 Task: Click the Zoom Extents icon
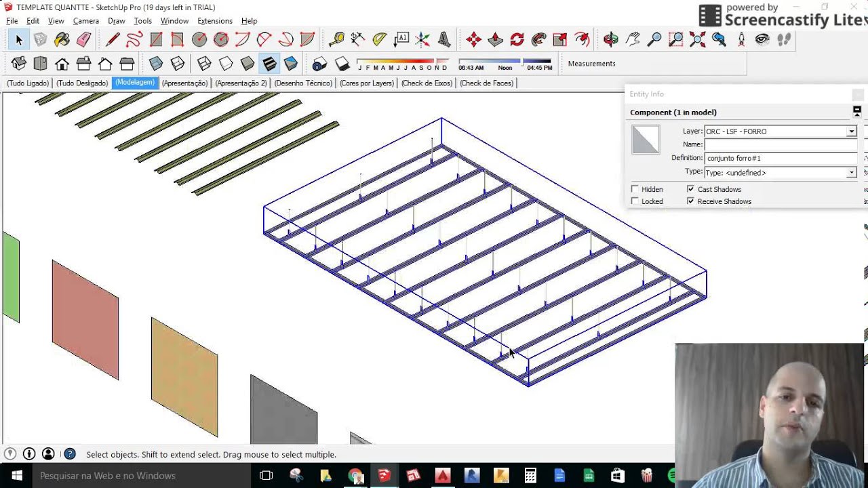698,40
